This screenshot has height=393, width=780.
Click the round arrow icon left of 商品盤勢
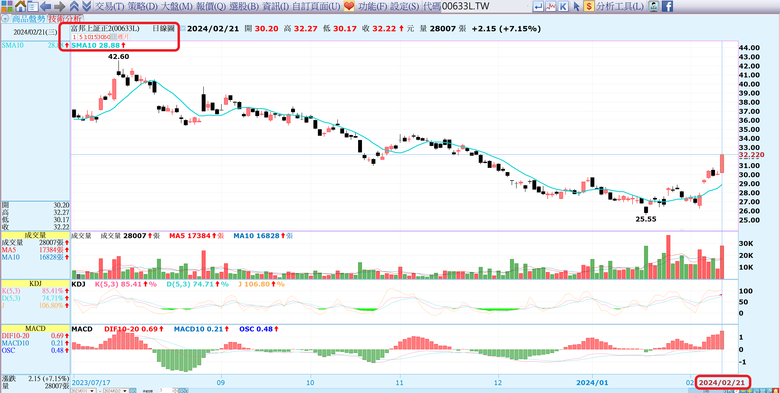pyautogui.click(x=5, y=19)
